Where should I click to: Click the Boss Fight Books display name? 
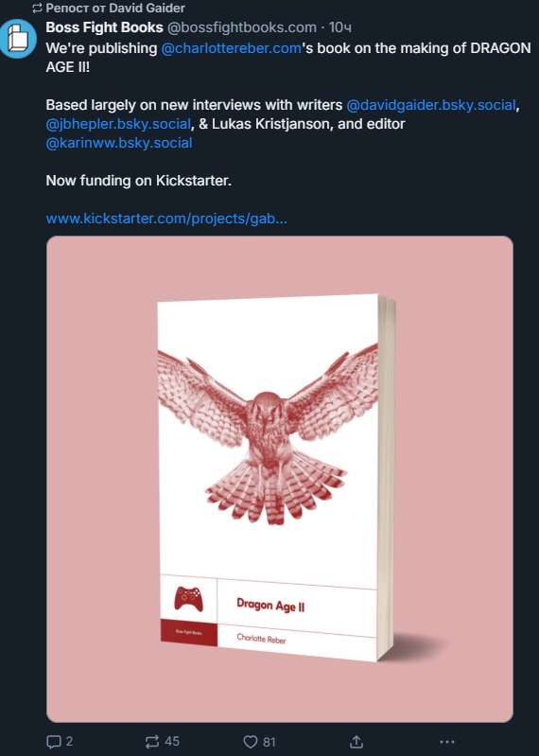[x=105, y=27]
